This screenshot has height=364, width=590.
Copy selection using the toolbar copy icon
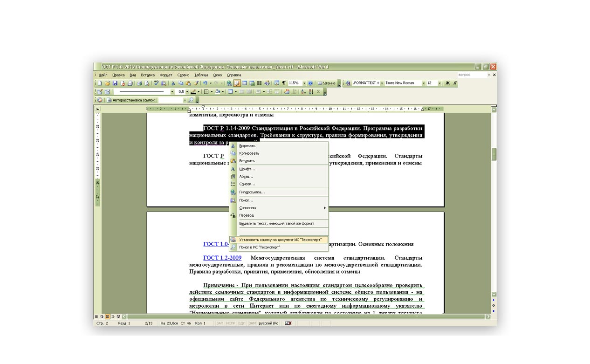(x=181, y=83)
